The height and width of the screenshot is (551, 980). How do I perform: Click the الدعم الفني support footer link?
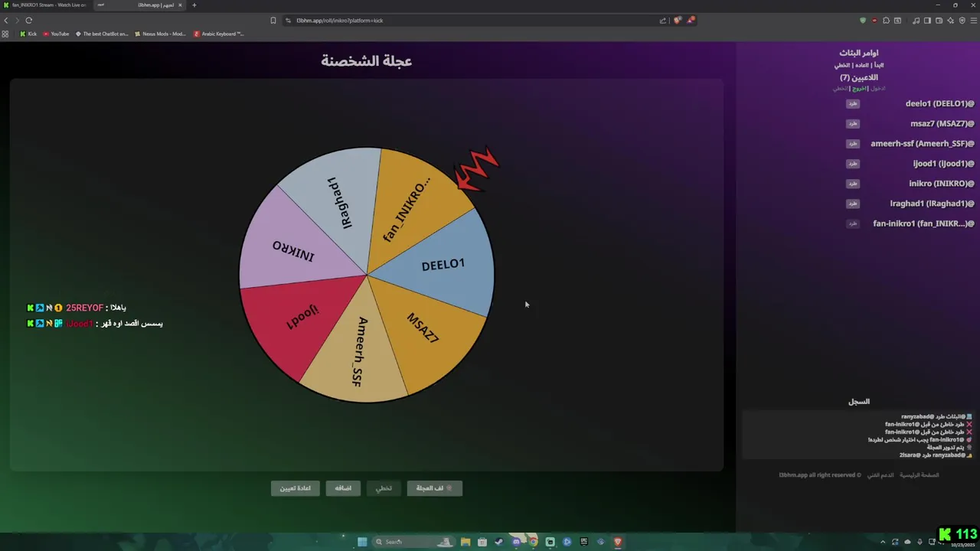coord(880,475)
